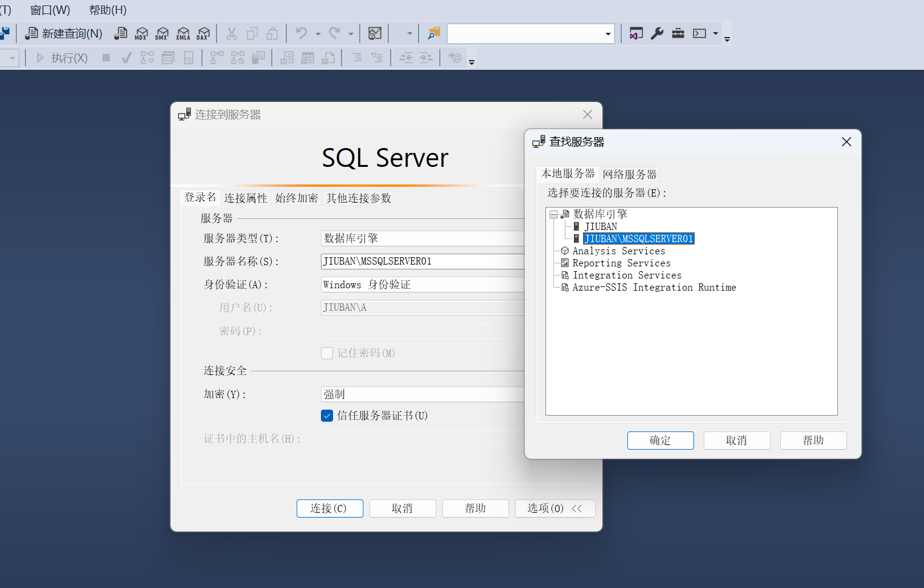Click the Comment selected lines icon
Image resolution: width=924 pixels, height=588 pixels.
pos(357,58)
